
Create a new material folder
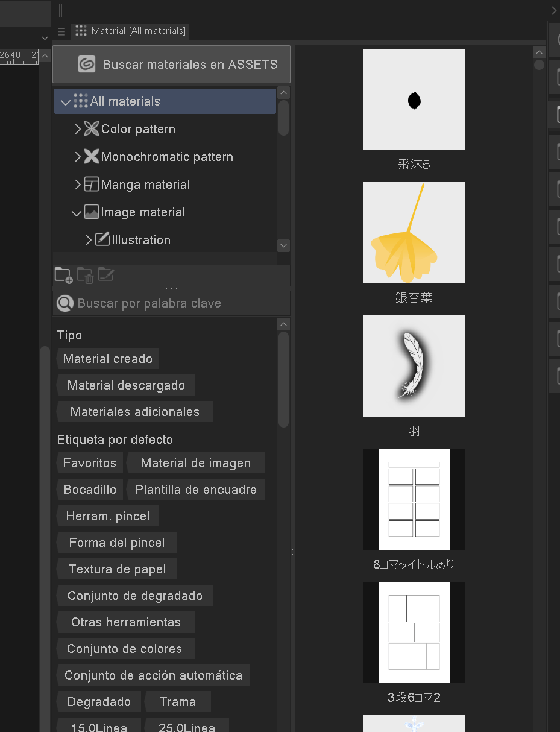pos(63,275)
